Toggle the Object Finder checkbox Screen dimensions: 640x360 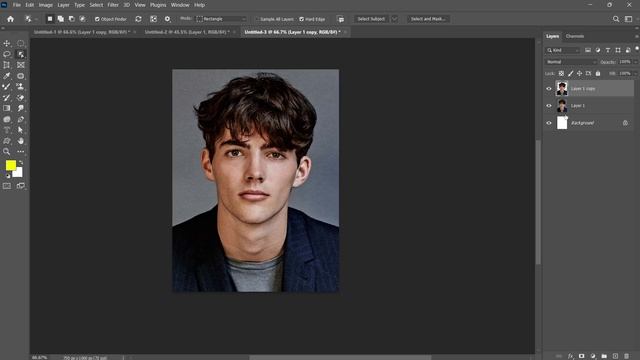pyautogui.click(x=97, y=19)
